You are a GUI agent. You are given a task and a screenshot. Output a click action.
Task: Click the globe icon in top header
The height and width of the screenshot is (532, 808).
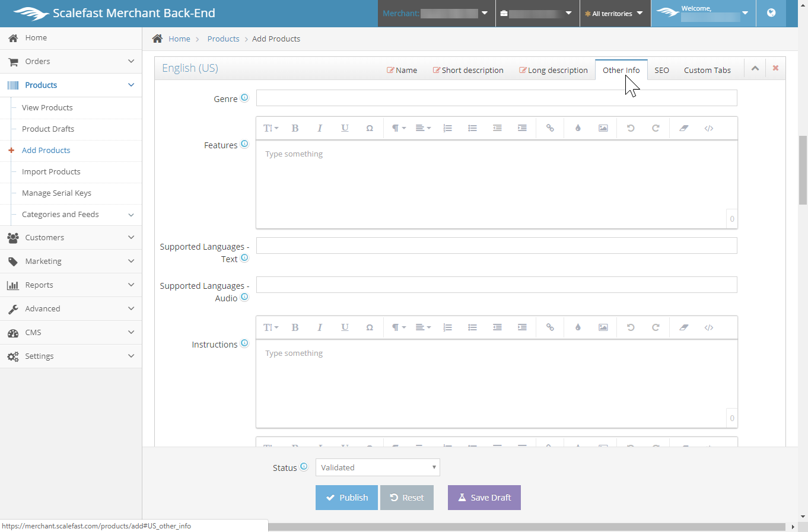[x=771, y=13]
